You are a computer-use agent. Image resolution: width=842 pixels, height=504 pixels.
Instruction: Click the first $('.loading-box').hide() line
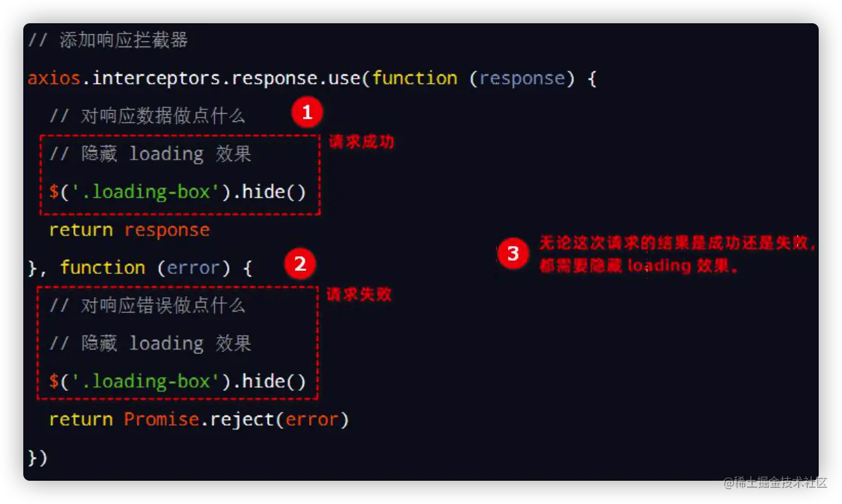tap(177, 192)
